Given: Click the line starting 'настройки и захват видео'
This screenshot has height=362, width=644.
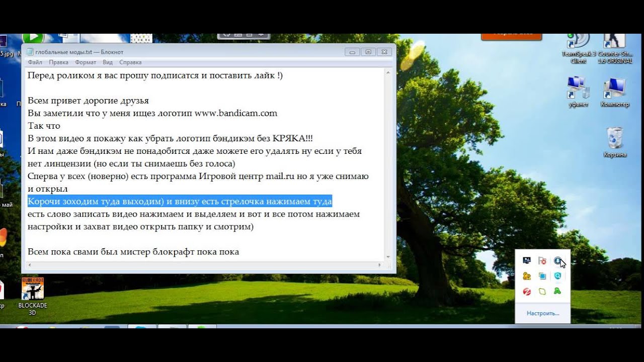Looking at the screenshot, I should pyautogui.click(x=140, y=227).
